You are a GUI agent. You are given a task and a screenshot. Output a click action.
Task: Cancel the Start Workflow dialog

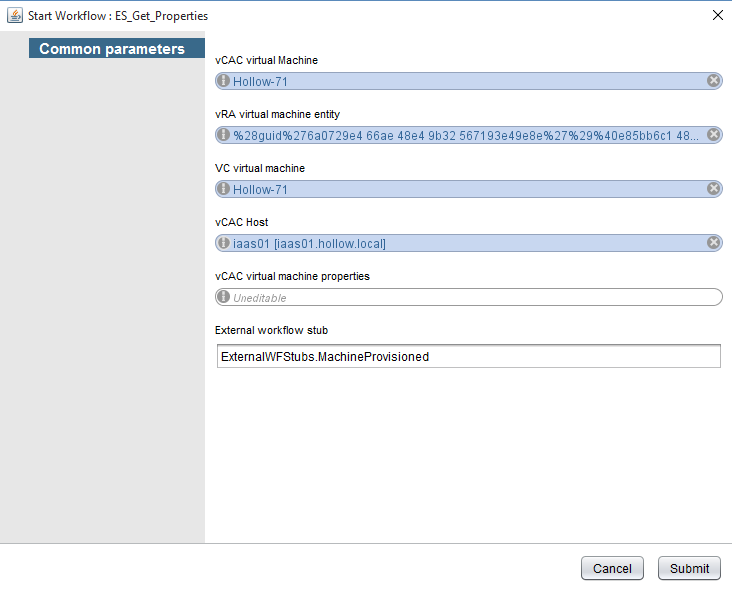click(612, 568)
